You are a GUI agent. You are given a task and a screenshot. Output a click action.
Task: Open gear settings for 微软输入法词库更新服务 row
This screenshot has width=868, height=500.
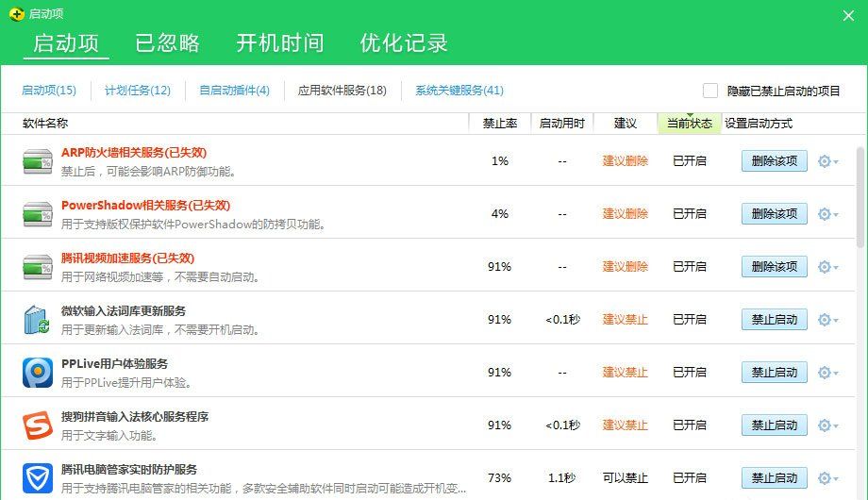pos(827,320)
